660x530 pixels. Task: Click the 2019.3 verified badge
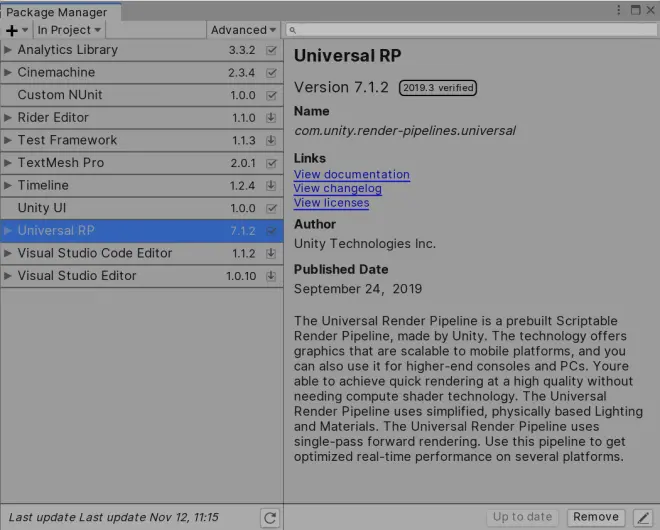point(438,88)
